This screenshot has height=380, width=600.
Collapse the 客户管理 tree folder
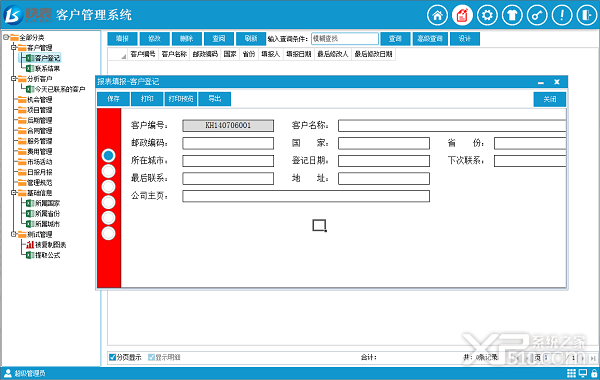pyautogui.click(x=14, y=47)
